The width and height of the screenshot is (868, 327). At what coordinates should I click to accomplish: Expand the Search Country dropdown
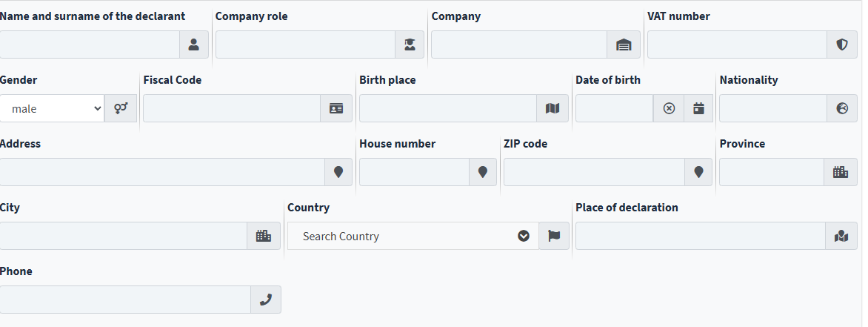[413, 236]
